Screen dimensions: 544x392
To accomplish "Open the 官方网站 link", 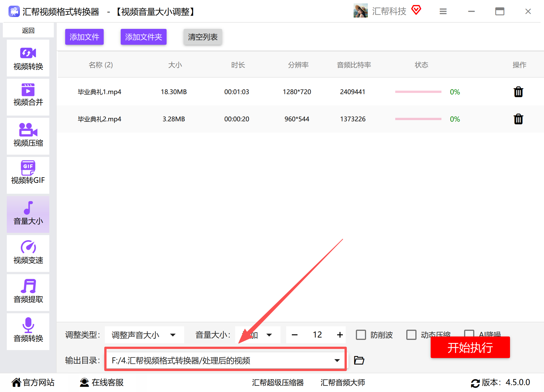I will (33, 382).
